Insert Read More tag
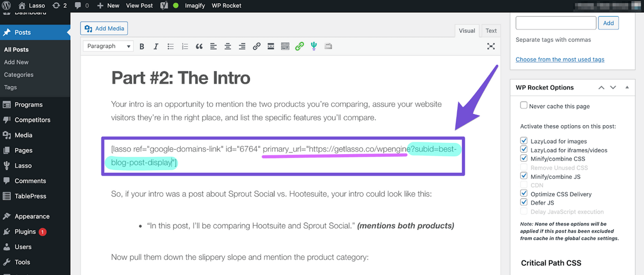Image resolution: width=644 pixels, height=275 pixels. click(271, 46)
